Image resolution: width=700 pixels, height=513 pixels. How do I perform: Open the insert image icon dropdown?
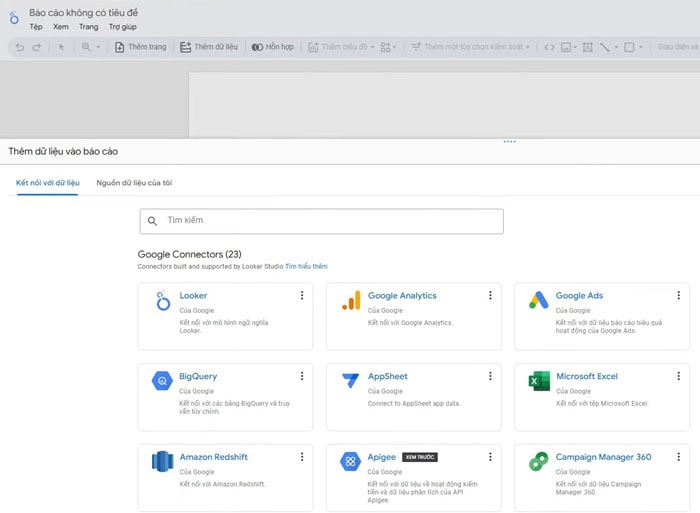(x=568, y=47)
